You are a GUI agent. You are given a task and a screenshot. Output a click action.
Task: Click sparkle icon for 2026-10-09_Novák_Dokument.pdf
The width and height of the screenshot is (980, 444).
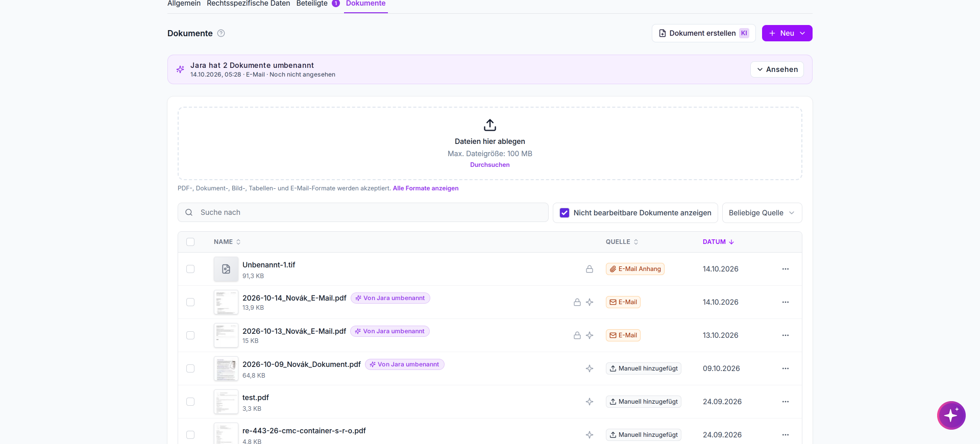point(590,368)
